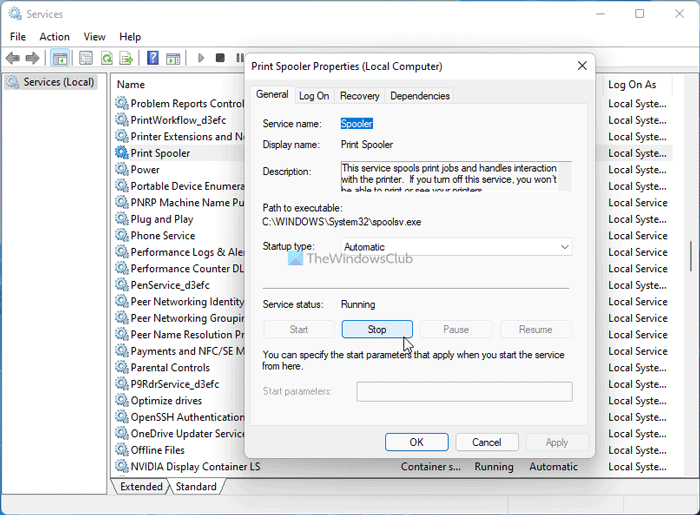Select the OpenSSH Authentication Agent row
Image resolution: width=700 pixels, height=515 pixels.
pyautogui.click(x=179, y=417)
